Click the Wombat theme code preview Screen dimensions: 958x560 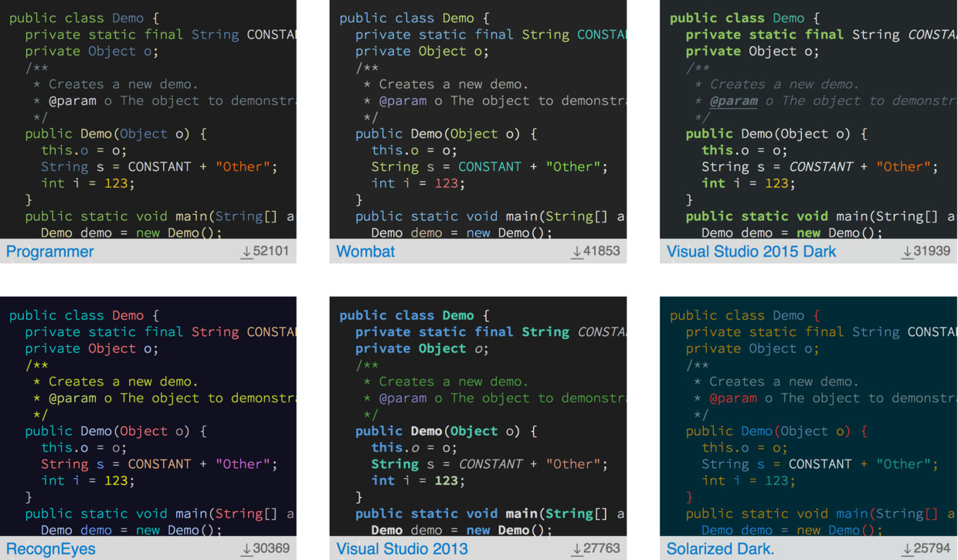tap(478, 119)
